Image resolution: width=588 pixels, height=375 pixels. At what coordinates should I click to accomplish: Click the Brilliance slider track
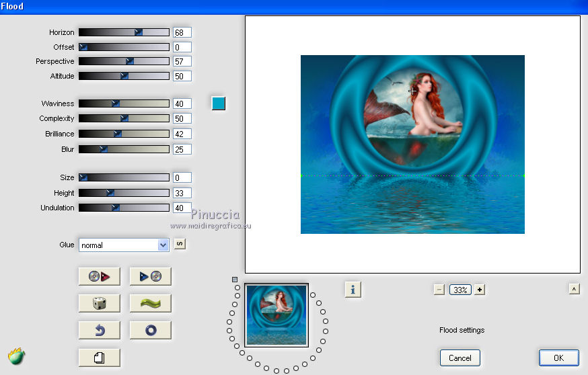(x=124, y=134)
